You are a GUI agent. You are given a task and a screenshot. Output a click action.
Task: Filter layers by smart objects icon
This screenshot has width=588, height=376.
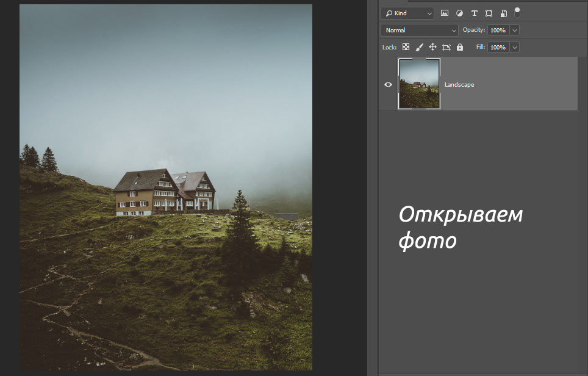(504, 13)
